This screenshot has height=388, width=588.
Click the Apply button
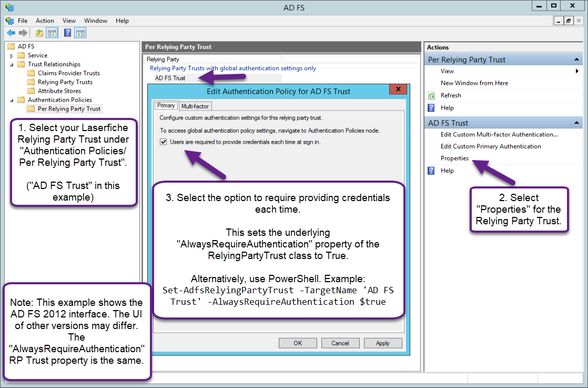point(383,343)
